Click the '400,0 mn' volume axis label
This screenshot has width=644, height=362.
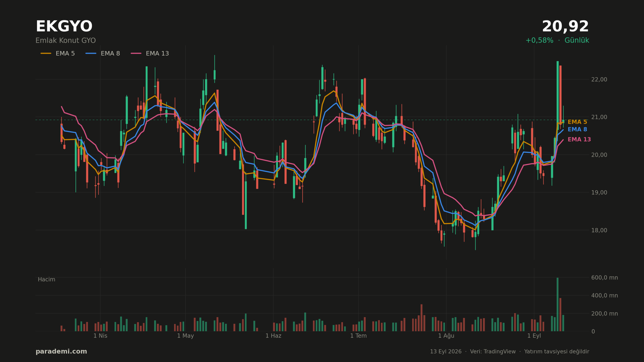click(x=605, y=296)
